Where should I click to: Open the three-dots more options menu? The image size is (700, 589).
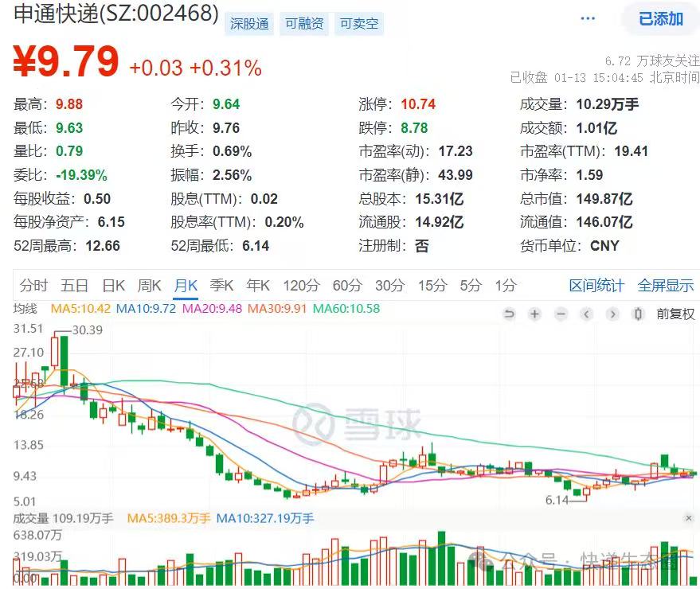[588, 19]
